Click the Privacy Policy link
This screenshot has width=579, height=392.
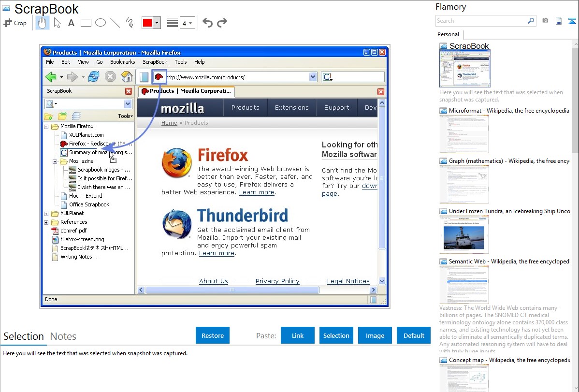click(x=277, y=281)
